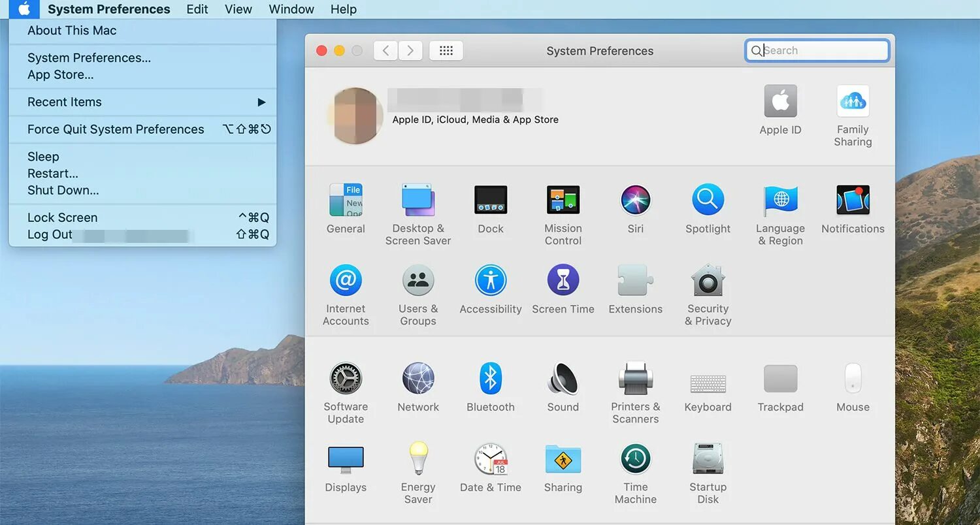Click the Apple logo in menu bar
Image resolution: width=980 pixels, height=525 pixels.
24,9
